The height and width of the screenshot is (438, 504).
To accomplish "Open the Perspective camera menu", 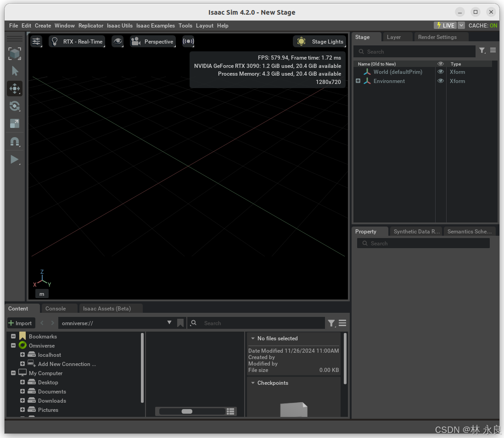I will 153,41.
